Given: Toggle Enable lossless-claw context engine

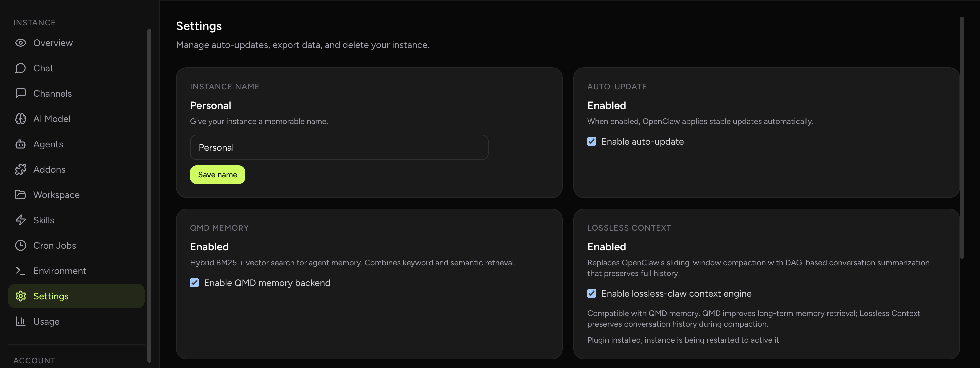Looking at the screenshot, I should click(x=591, y=293).
